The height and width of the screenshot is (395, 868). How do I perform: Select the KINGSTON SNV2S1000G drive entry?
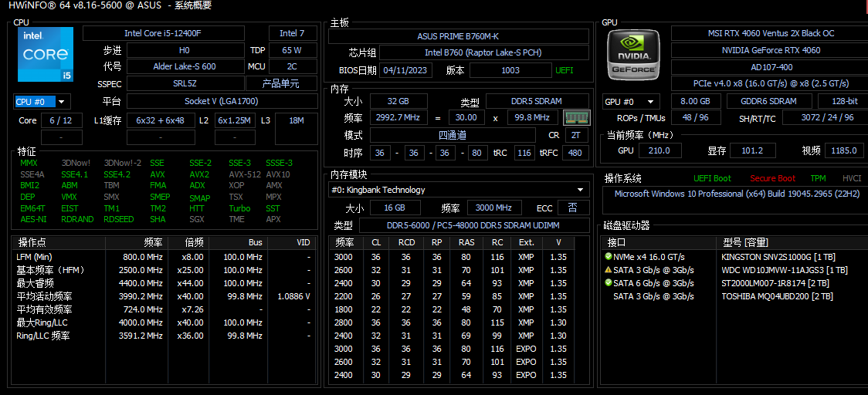(778, 257)
